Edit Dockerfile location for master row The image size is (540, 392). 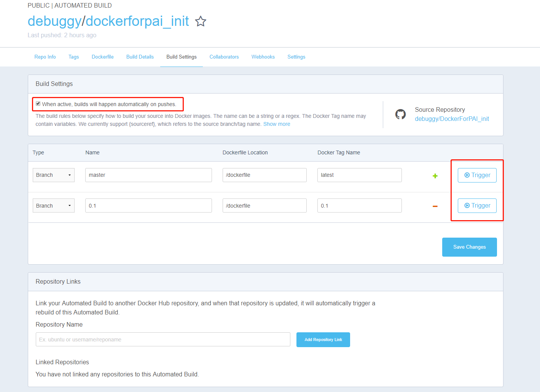[264, 175]
